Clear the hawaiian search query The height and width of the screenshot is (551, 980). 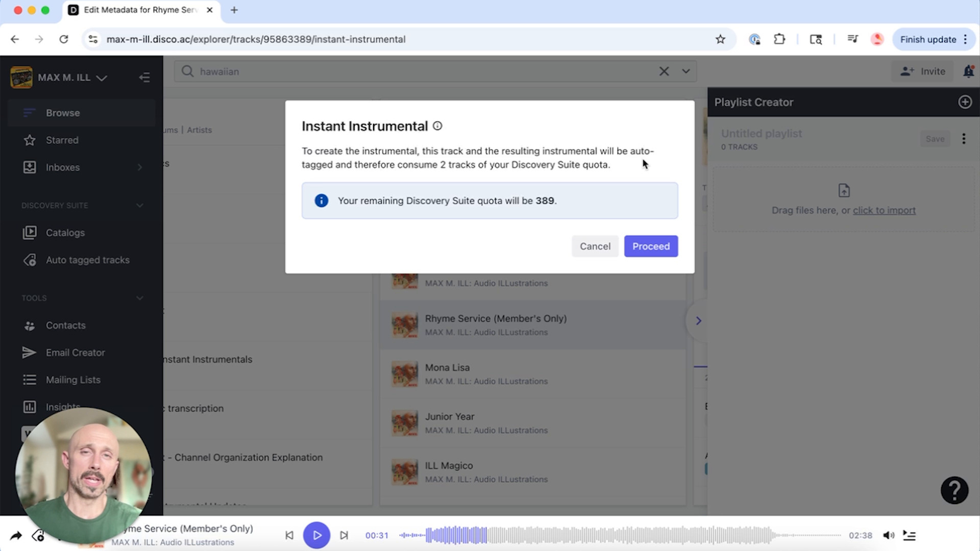(664, 71)
